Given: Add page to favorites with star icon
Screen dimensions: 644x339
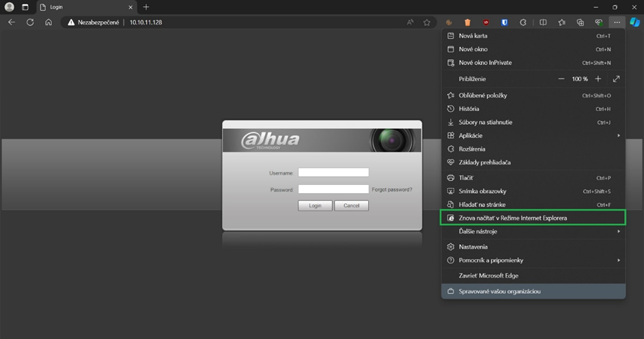Looking at the screenshot, I should click(427, 22).
